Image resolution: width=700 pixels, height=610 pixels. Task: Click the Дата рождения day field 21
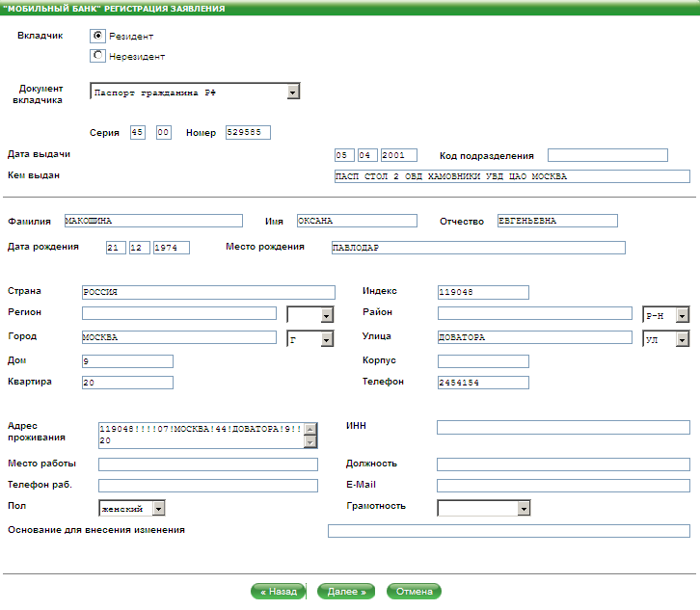(116, 248)
